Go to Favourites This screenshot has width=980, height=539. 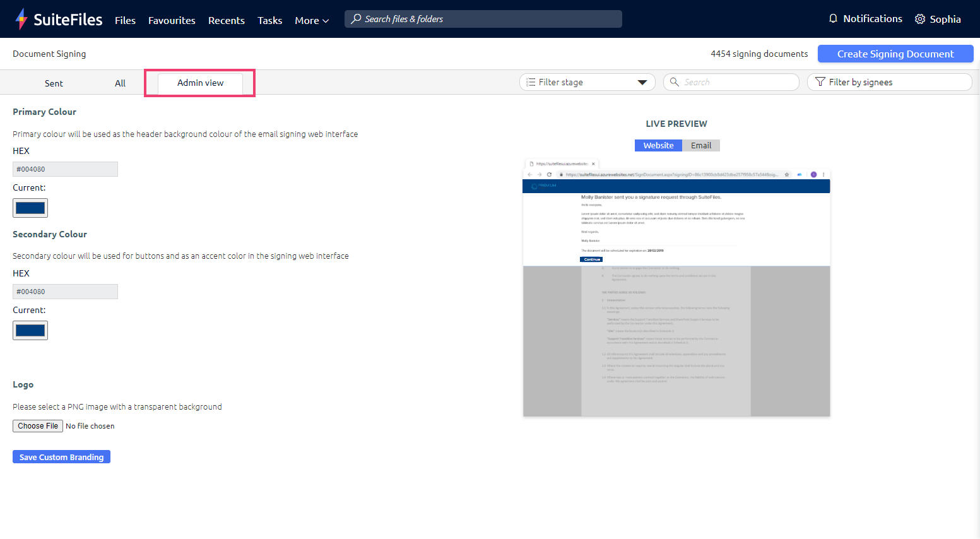coord(172,20)
